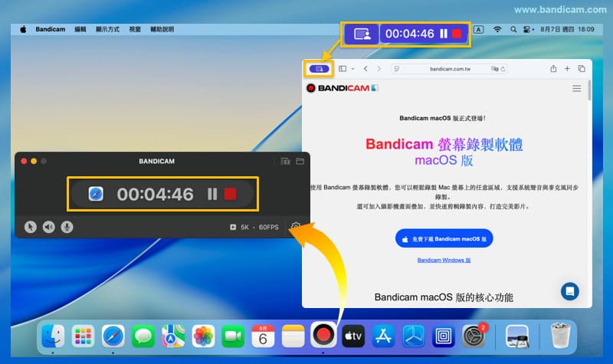The image size is (613, 364).
Task: Click 免費下載 Bandicam macOS 版 button
Action: point(444,238)
